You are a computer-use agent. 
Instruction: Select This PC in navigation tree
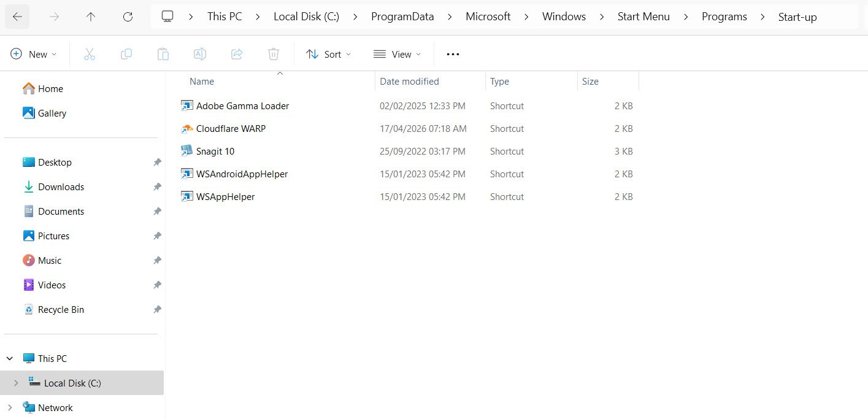pyautogui.click(x=52, y=358)
